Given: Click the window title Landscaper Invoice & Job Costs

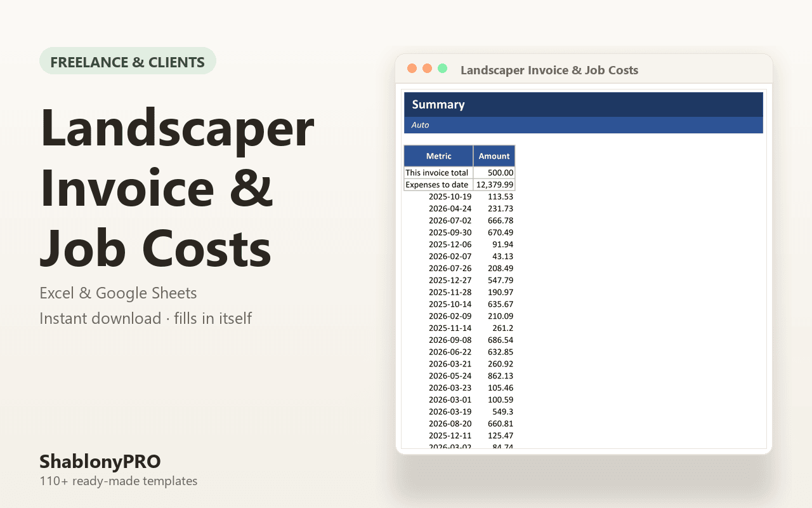Looking at the screenshot, I should click(549, 70).
